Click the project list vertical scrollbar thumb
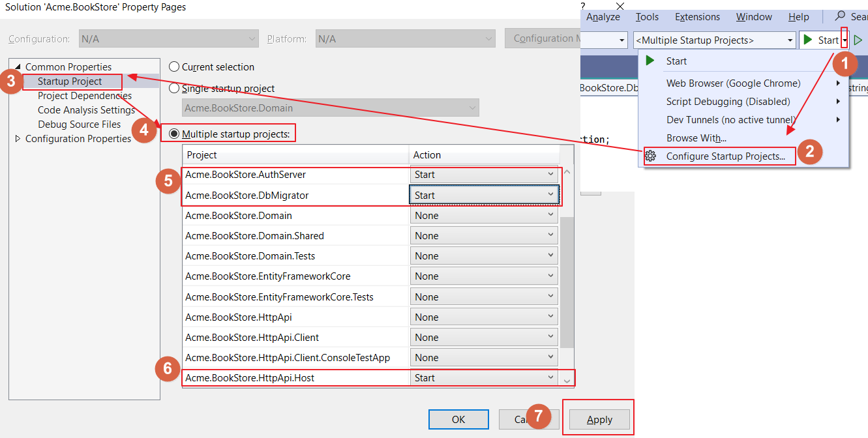The height and width of the screenshot is (438, 868). coord(567,282)
